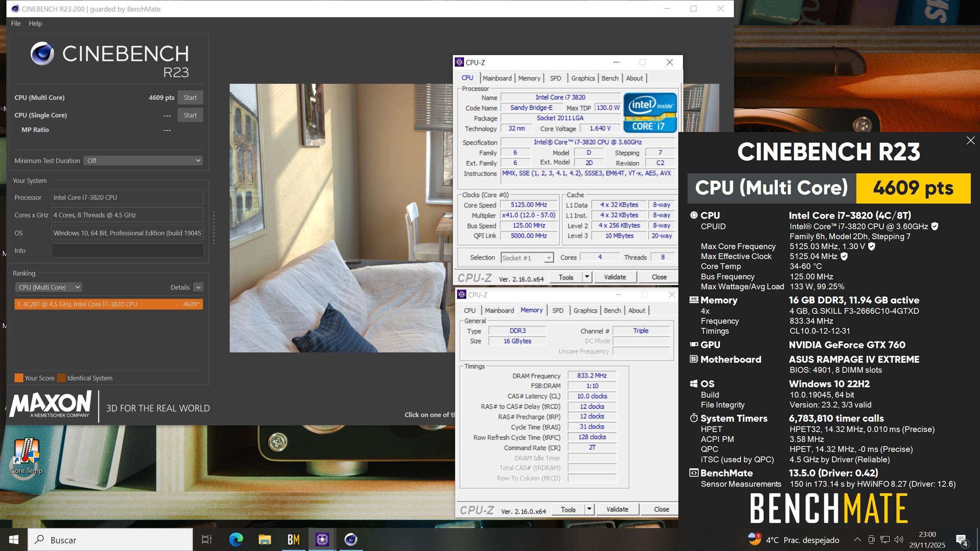This screenshot has height=551, width=980.
Task: Open the notification center icon
Action: pos(961,540)
